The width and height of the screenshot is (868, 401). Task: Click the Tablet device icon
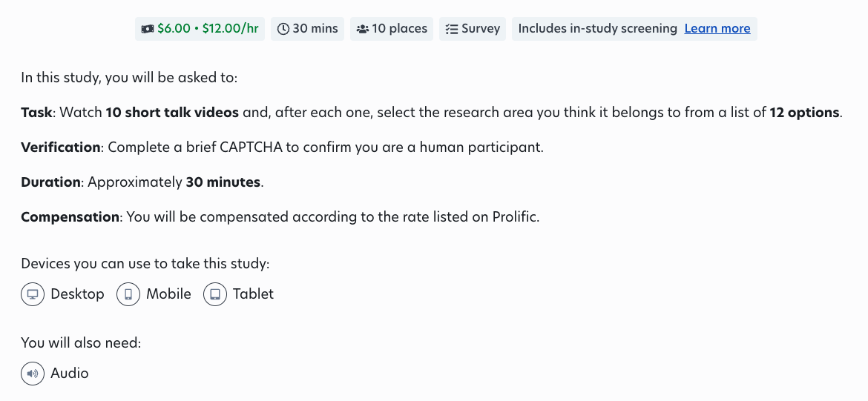tap(215, 294)
